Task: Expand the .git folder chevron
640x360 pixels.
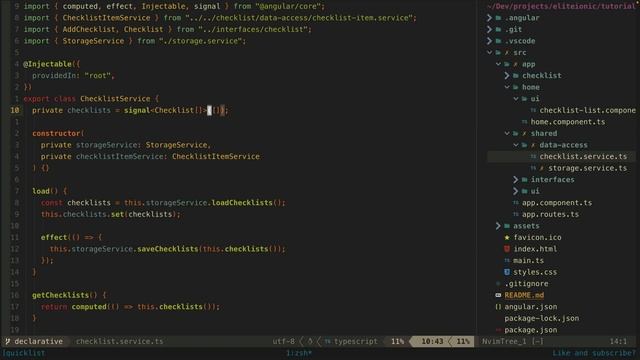Action: [x=489, y=29]
